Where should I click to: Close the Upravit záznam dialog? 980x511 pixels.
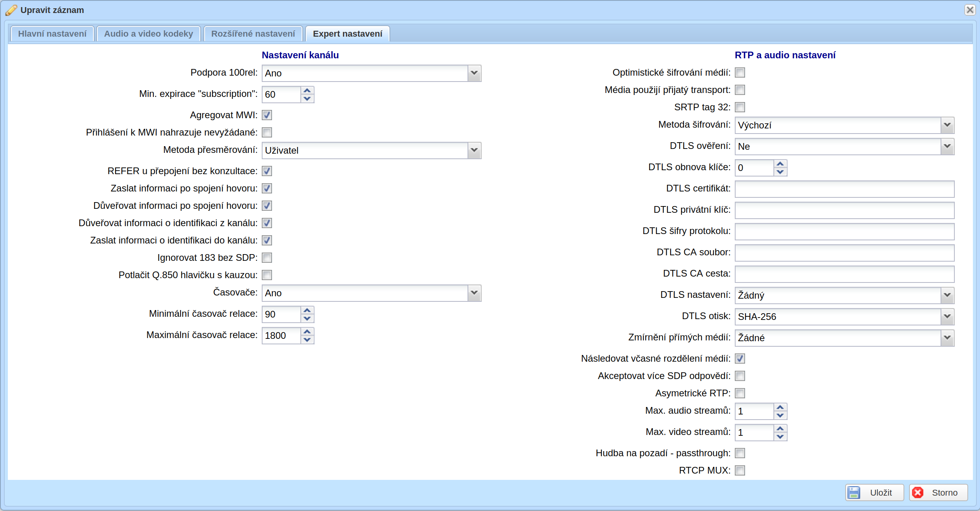pos(970,10)
